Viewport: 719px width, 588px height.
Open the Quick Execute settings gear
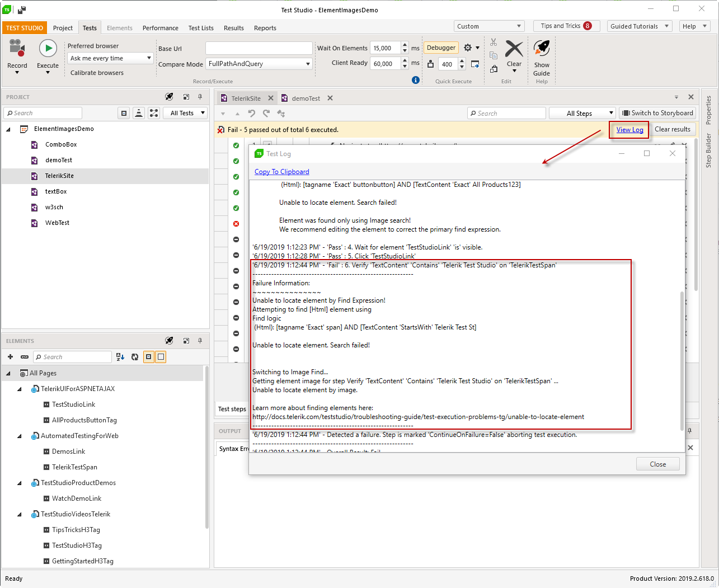tap(468, 48)
